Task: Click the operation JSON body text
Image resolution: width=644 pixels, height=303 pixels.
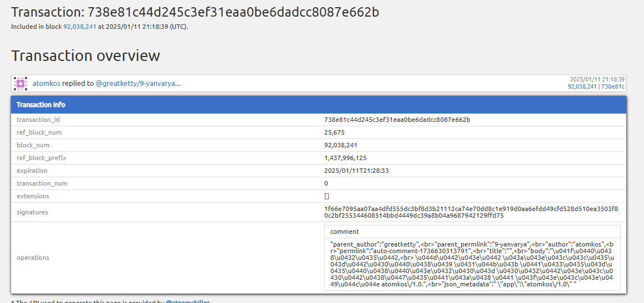Action: tap(472, 264)
